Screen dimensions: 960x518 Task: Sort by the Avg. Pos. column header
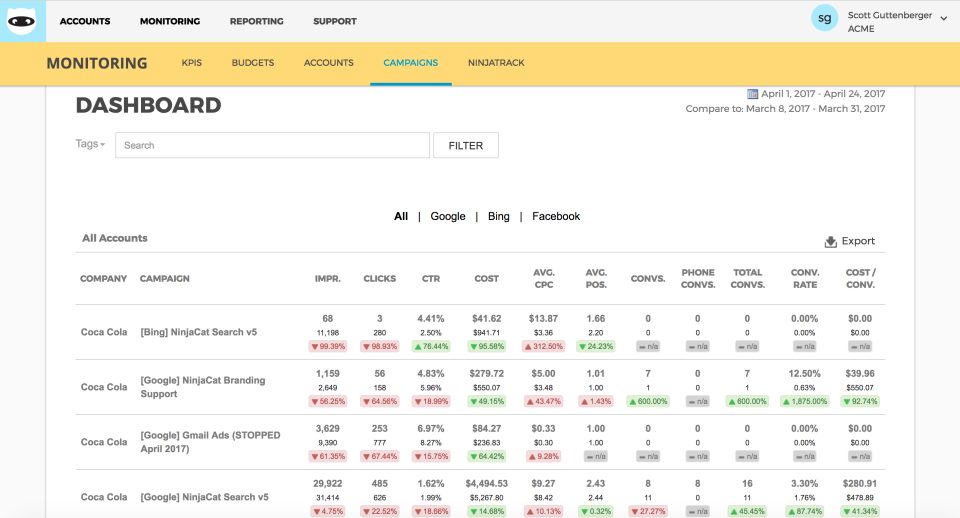click(596, 279)
